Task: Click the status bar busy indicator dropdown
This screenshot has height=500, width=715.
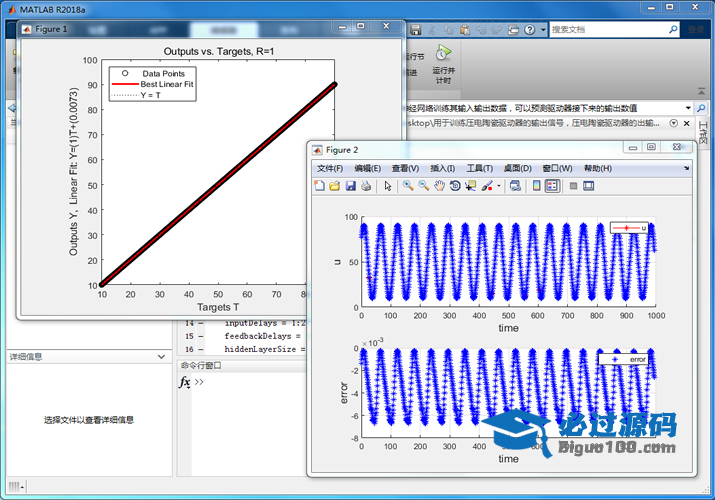Action: click(x=16, y=487)
